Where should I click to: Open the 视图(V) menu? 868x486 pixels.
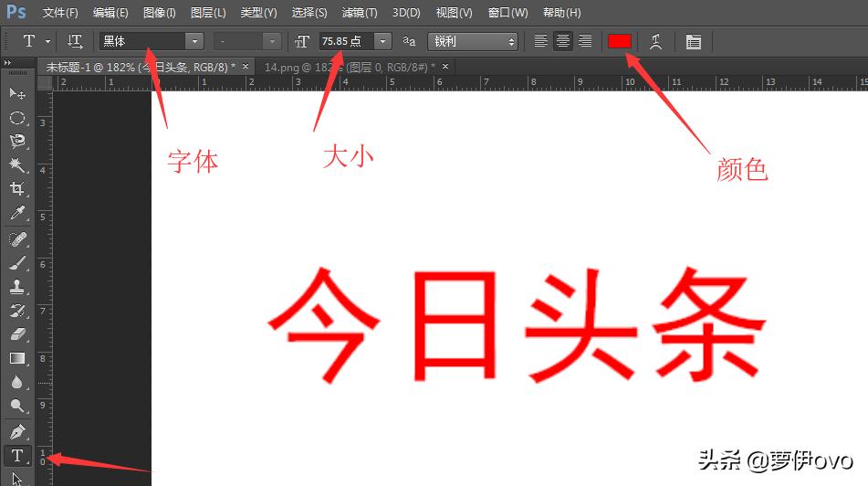[x=454, y=12]
